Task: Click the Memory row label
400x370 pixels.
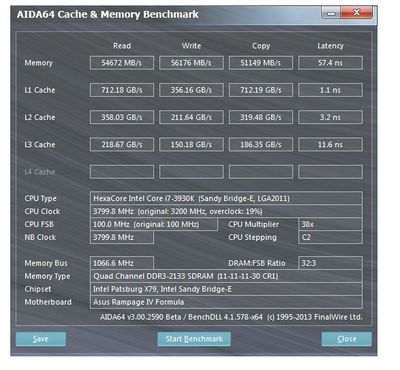Action: click(39, 63)
